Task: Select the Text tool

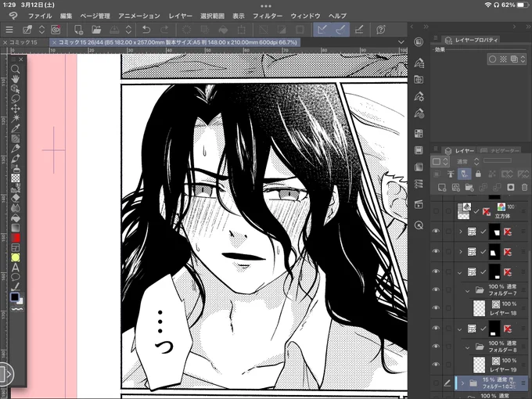Action: (x=16, y=268)
